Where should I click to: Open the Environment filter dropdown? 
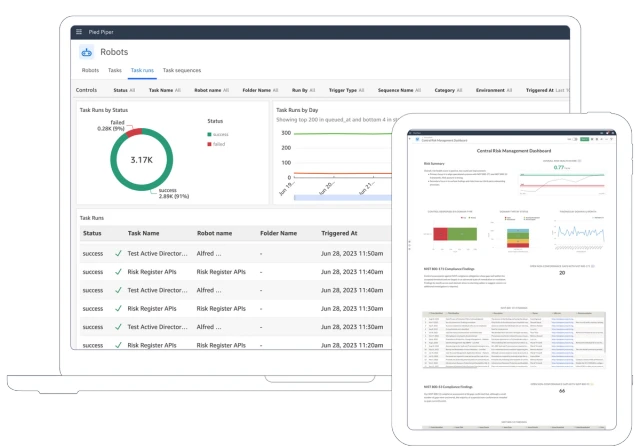pos(494,90)
